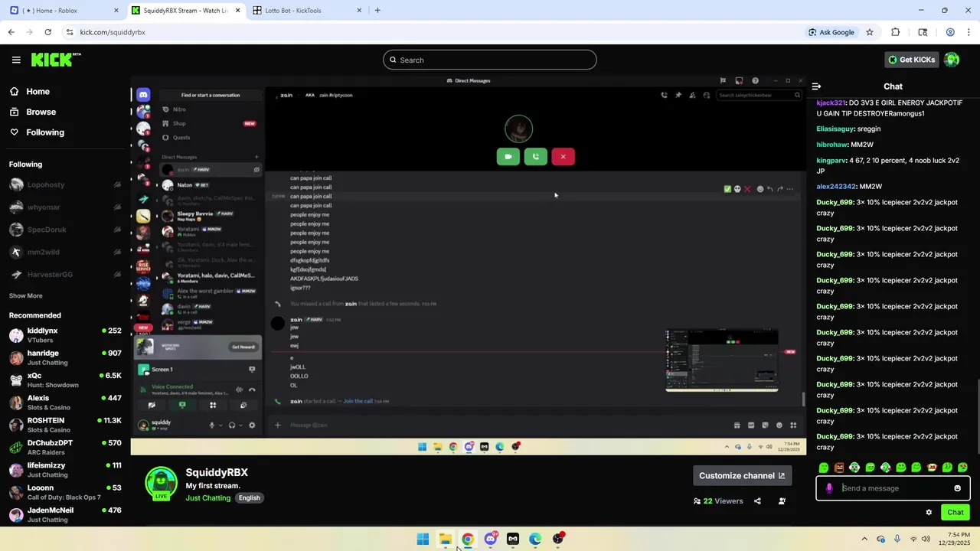Open File Explorer from the taskbar
Viewport: 980px width, 551px height.
pyautogui.click(x=445, y=539)
